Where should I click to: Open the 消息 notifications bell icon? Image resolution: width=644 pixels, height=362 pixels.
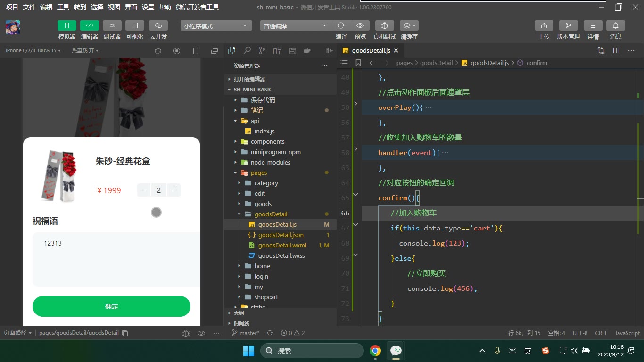616,25
